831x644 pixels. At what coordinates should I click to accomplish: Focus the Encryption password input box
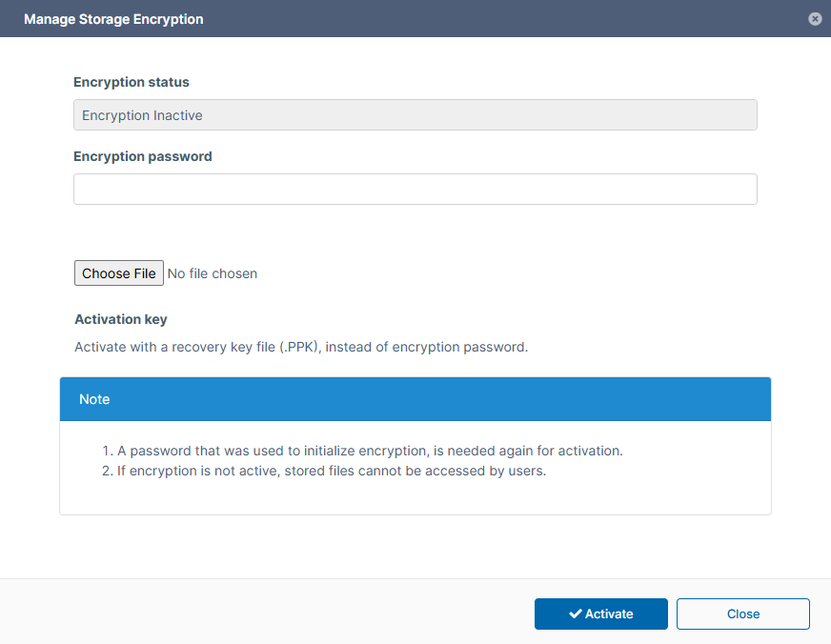(x=415, y=189)
